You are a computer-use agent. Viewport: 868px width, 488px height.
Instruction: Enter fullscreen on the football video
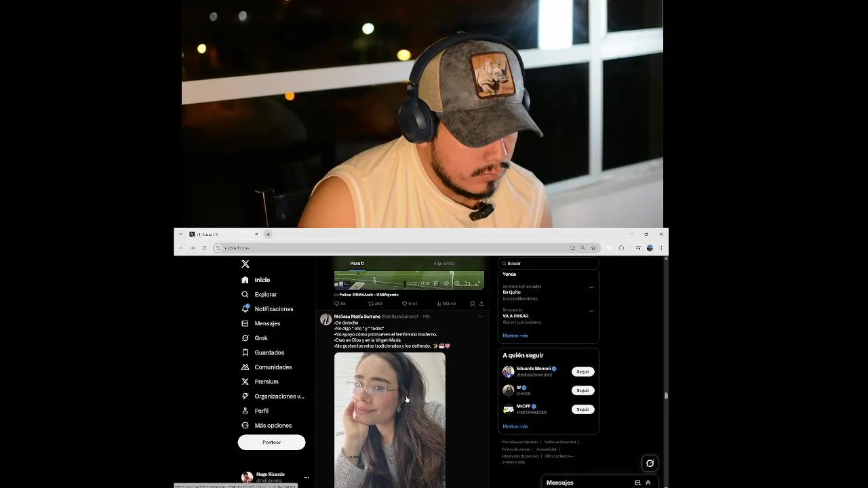[477, 283]
